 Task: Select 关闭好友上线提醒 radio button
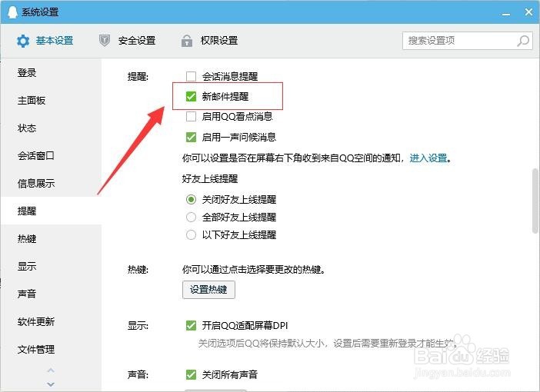191,199
